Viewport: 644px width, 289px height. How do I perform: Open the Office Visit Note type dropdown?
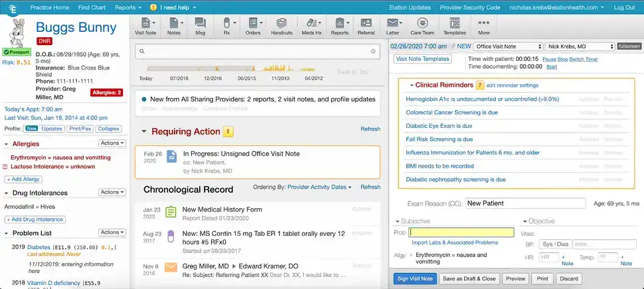(x=508, y=47)
